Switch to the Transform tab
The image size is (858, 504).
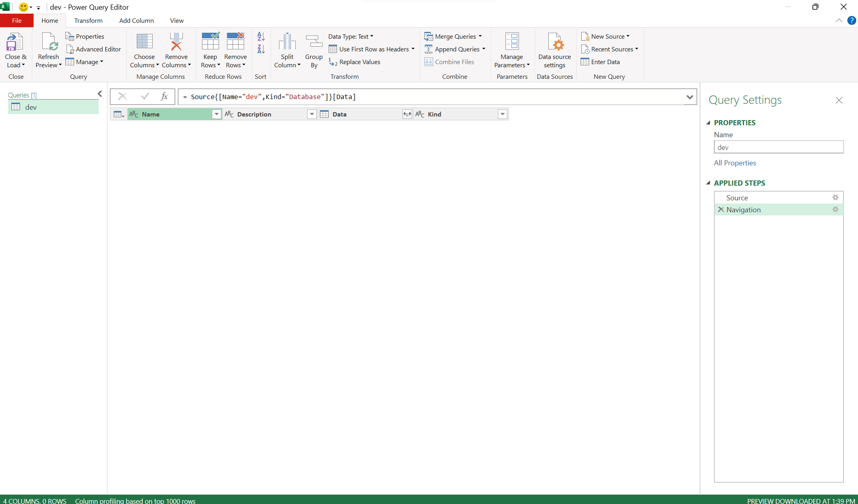pos(88,21)
